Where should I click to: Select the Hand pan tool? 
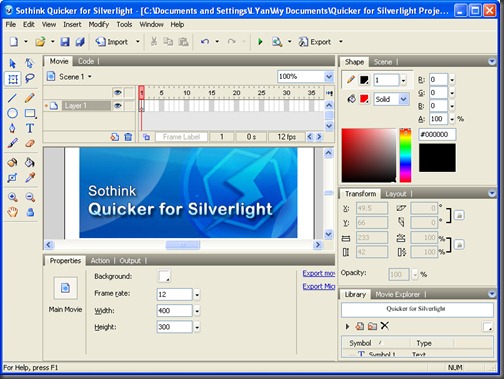coord(13,212)
